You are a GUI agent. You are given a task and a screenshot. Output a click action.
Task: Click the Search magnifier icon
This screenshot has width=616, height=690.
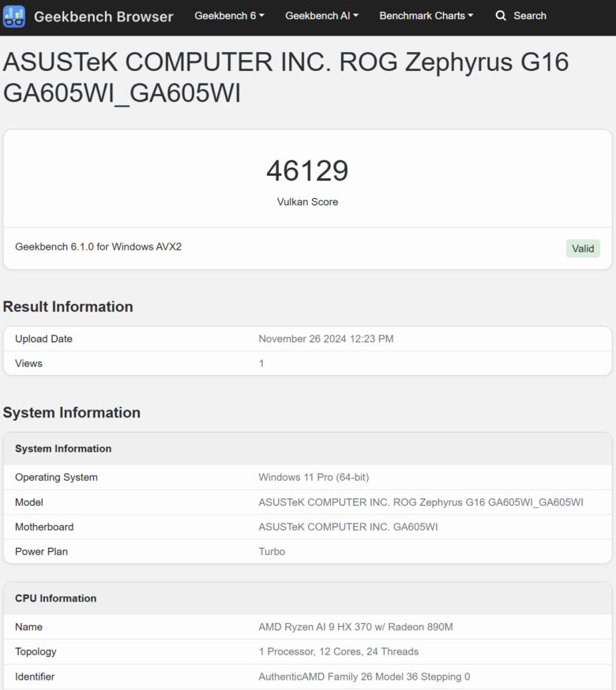501,16
